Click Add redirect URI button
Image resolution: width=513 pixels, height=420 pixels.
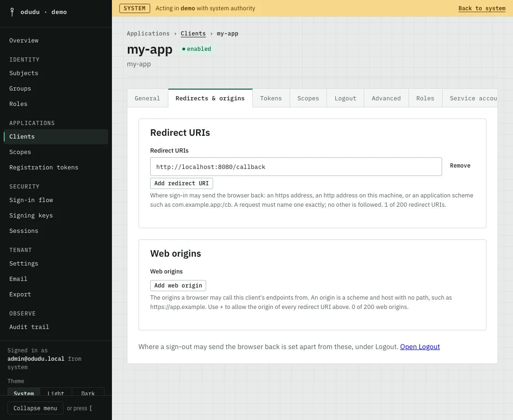[x=181, y=183]
